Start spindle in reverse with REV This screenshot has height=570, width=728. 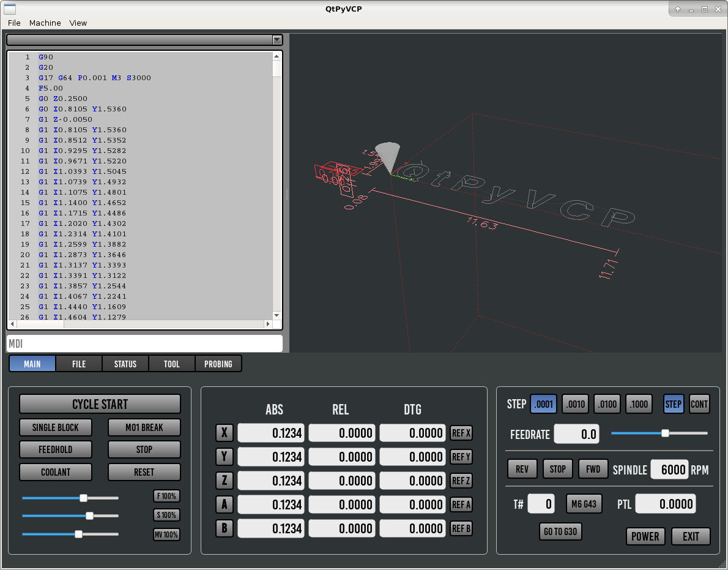[522, 469]
